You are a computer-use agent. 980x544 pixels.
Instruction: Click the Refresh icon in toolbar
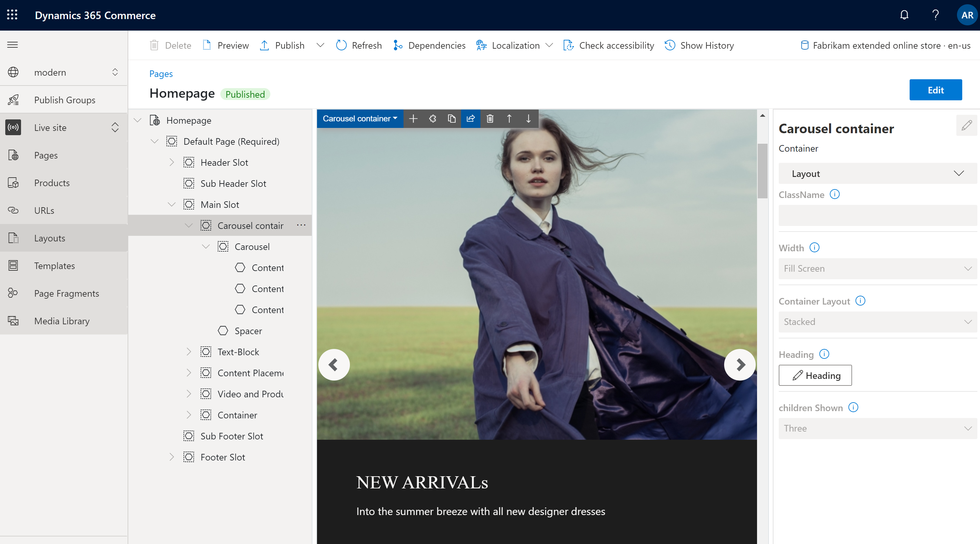click(340, 45)
